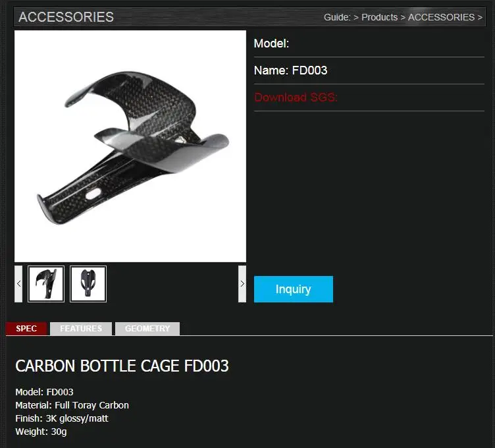Click the Finish: 3K glossy/matt line
The height and width of the screenshot is (448, 495).
[62, 418]
